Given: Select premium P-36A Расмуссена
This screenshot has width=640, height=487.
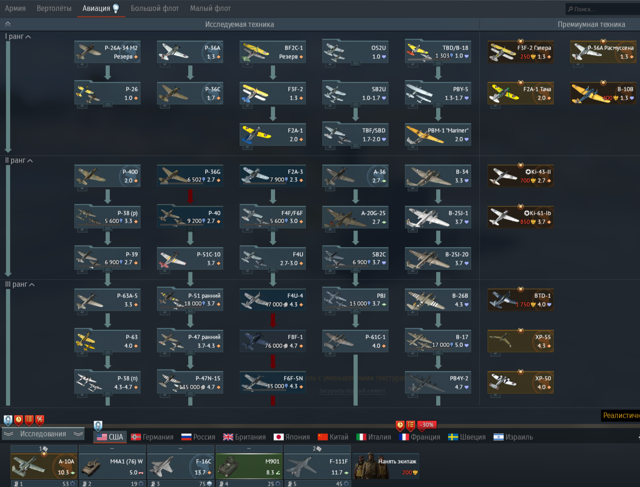Looking at the screenshot, I should [603, 52].
